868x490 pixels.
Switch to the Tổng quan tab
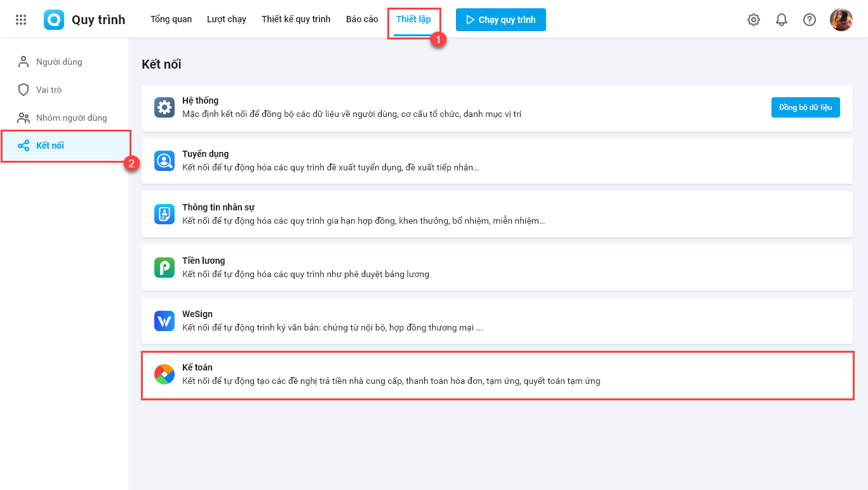tap(171, 19)
